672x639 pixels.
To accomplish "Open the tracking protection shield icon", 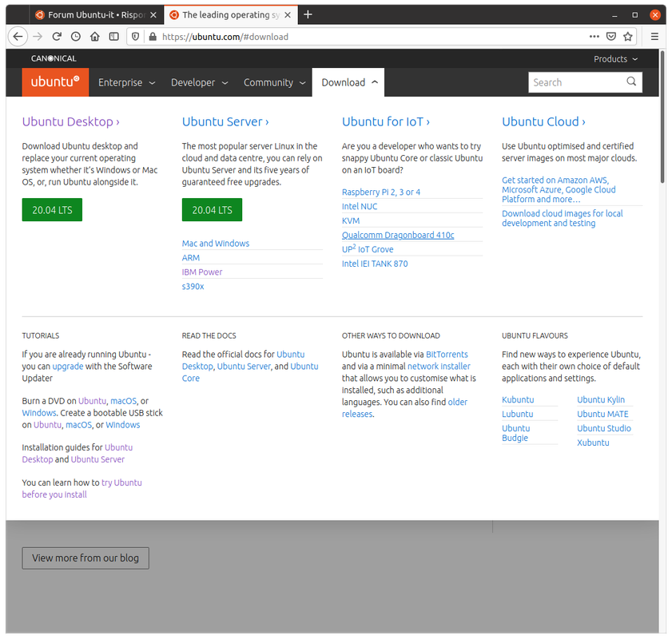I will pos(135,37).
